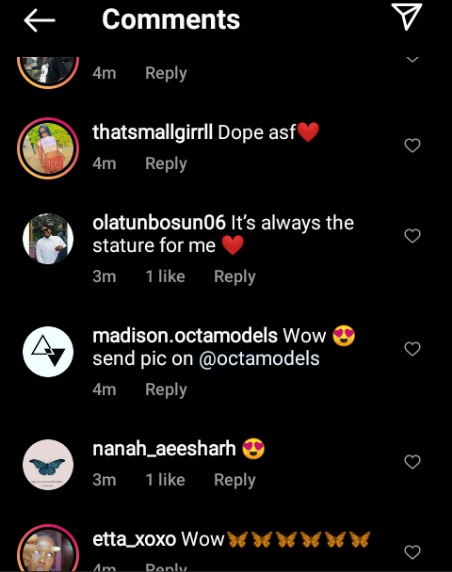View the 1 like on nanah_aeesharh's comment
This screenshot has height=572, width=452.
click(165, 480)
